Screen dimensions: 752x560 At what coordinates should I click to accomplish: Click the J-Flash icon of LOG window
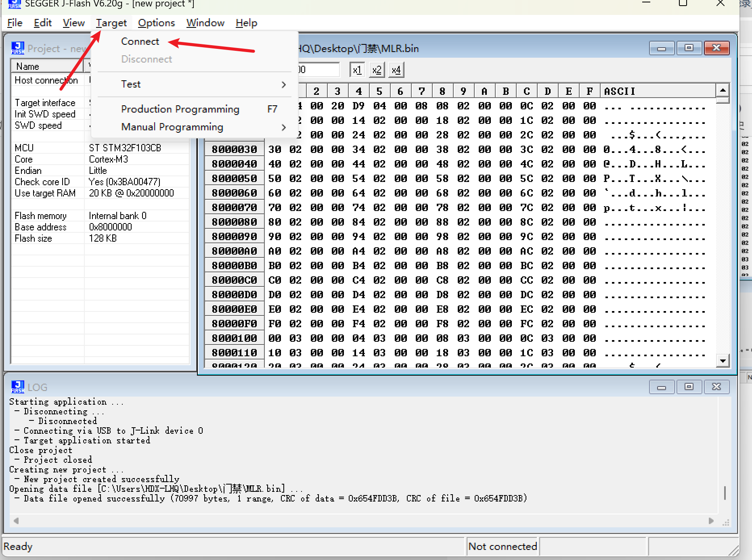(17, 387)
